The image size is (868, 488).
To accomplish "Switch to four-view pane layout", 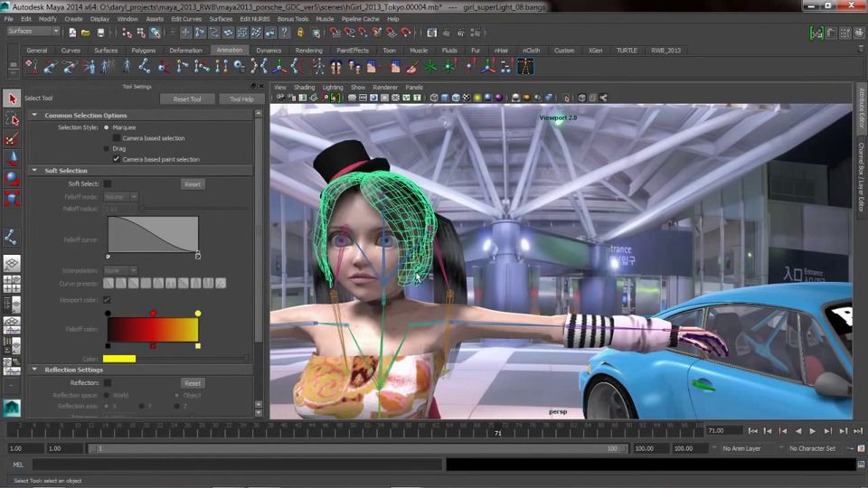I will pyautogui.click(x=12, y=284).
